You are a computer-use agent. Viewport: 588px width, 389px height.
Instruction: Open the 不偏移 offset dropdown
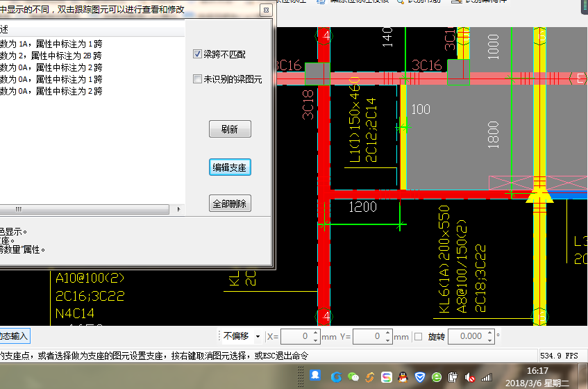(258, 336)
